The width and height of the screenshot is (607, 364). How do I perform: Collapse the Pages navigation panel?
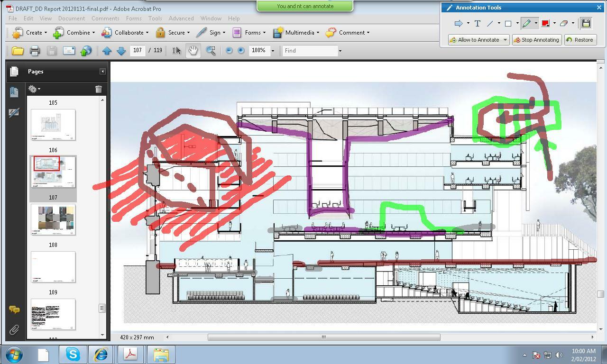(x=102, y=71)
